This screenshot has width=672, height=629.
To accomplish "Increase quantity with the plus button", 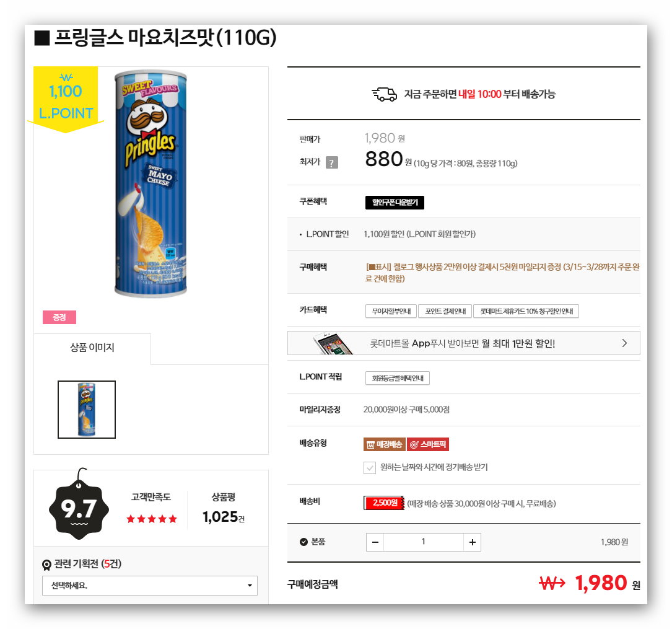I will coord(473,542).
